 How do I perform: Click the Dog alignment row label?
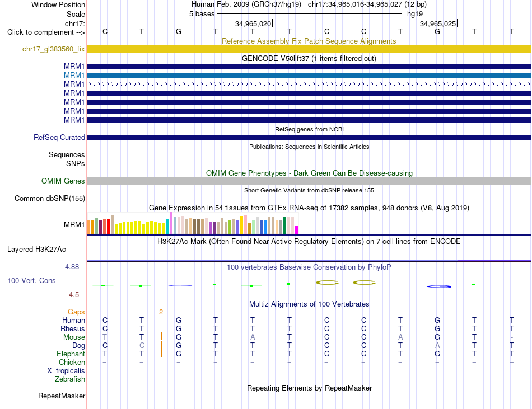pyautogui.click(x=78, y=346)
